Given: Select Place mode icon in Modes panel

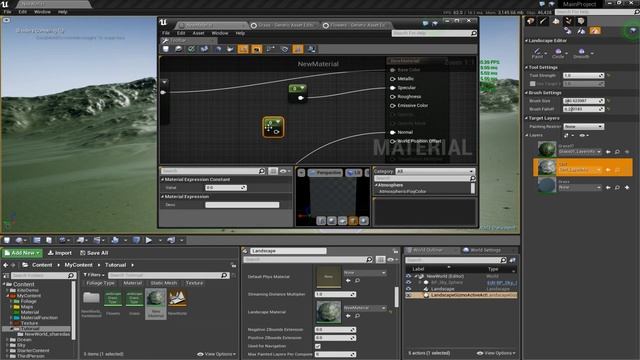Looking at the screenshot, I should 531,21.
